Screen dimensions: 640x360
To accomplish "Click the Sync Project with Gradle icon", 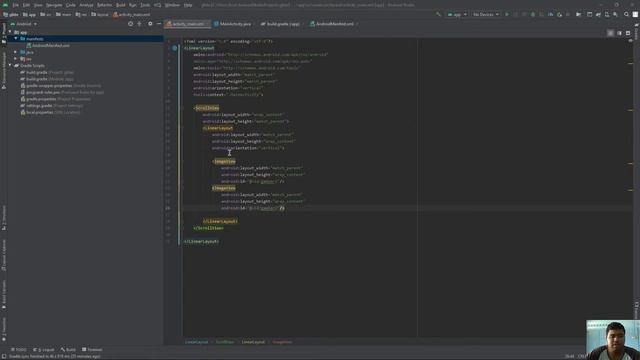I will (x=598, y=14).
